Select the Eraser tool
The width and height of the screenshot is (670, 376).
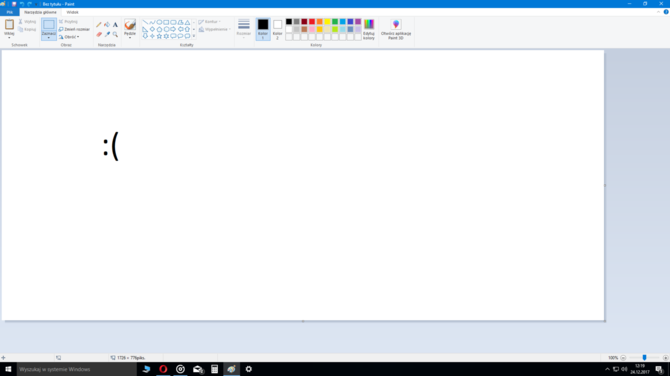99,34
